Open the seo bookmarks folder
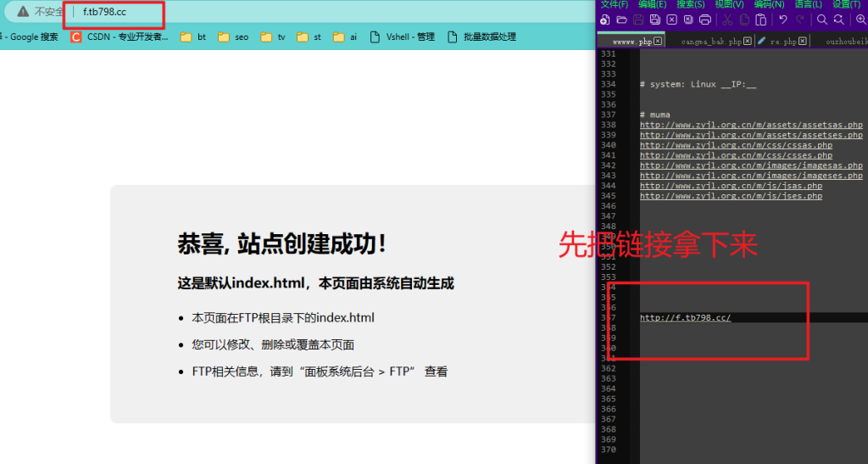 coord(234,37)
